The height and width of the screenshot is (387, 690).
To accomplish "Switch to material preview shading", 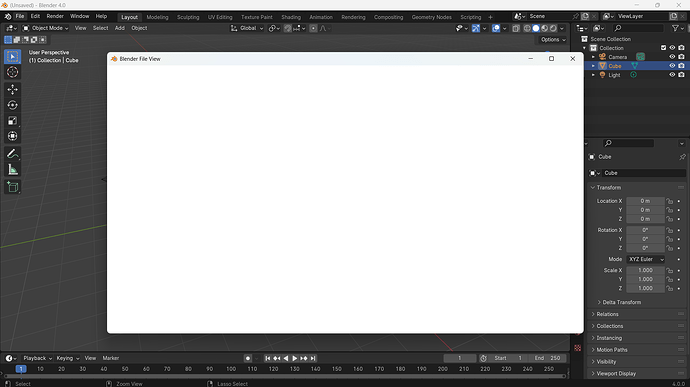I will [544, 28].
